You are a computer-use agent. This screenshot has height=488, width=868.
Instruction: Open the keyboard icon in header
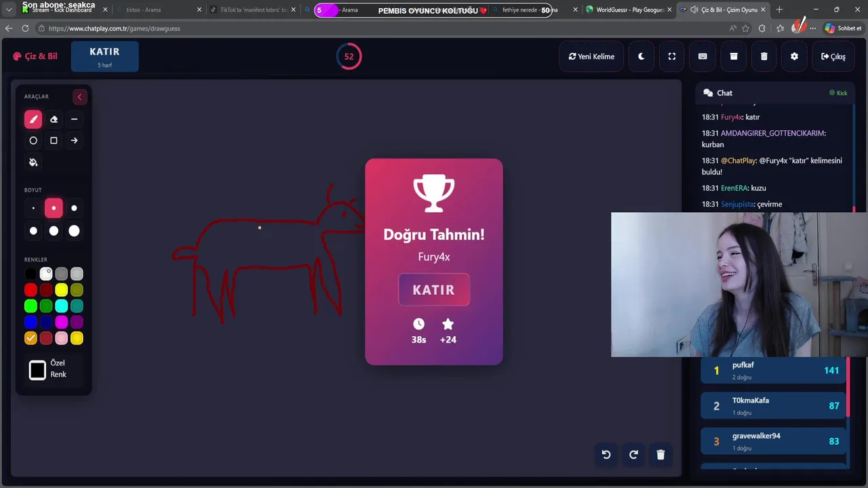coord(703,56)
